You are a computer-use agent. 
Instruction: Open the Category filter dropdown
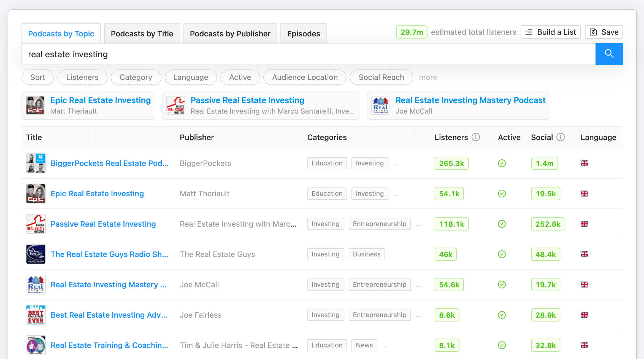(136, 77)
